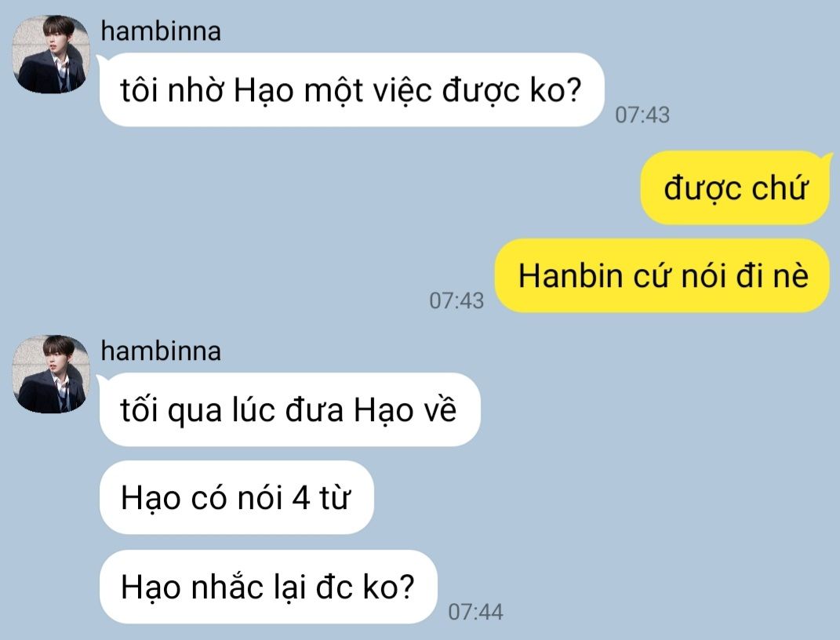Open hambinna's top profile avatar
This screenshot has width=840, height=640.
coord(51,54)
